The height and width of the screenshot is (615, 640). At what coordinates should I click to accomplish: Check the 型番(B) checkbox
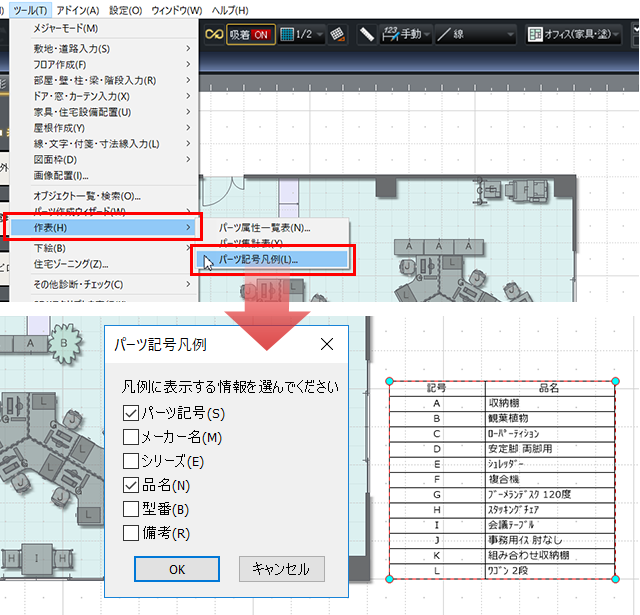tap(130, 508)
